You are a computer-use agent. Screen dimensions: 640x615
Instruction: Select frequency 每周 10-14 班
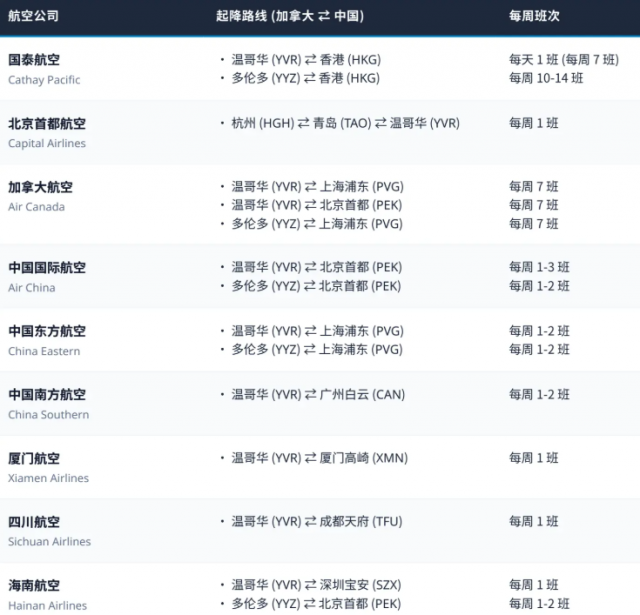click(546, 78)
